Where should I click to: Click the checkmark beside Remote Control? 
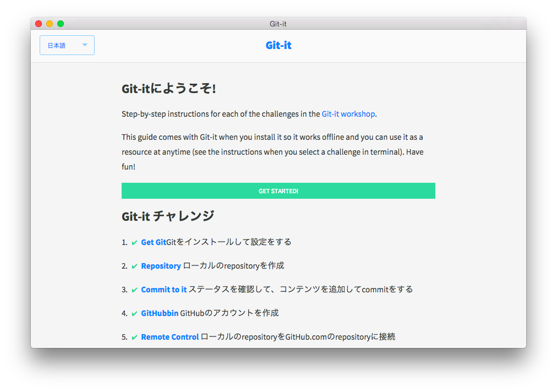coord(135,336)
